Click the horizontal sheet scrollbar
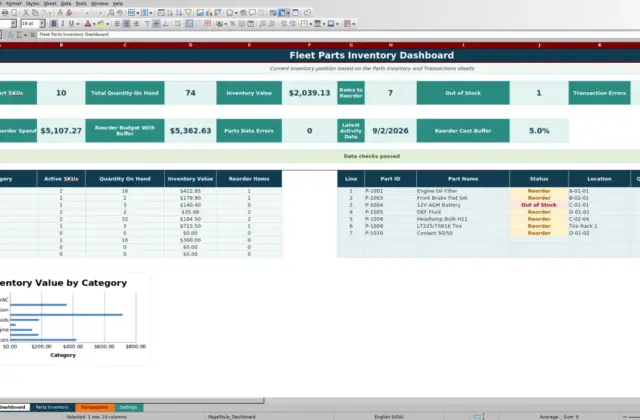The height and width of the screenshot is (420, 640). click(132, 401)
